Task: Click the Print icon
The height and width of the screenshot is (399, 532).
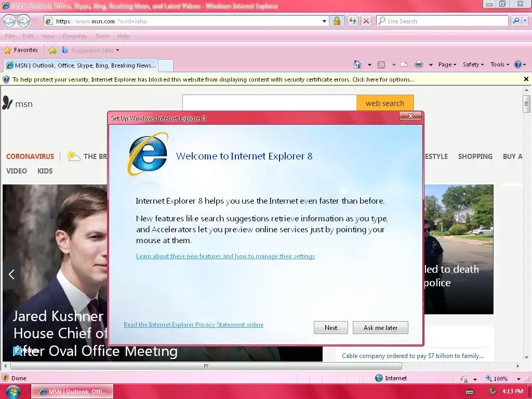Action: click(419, 64)
